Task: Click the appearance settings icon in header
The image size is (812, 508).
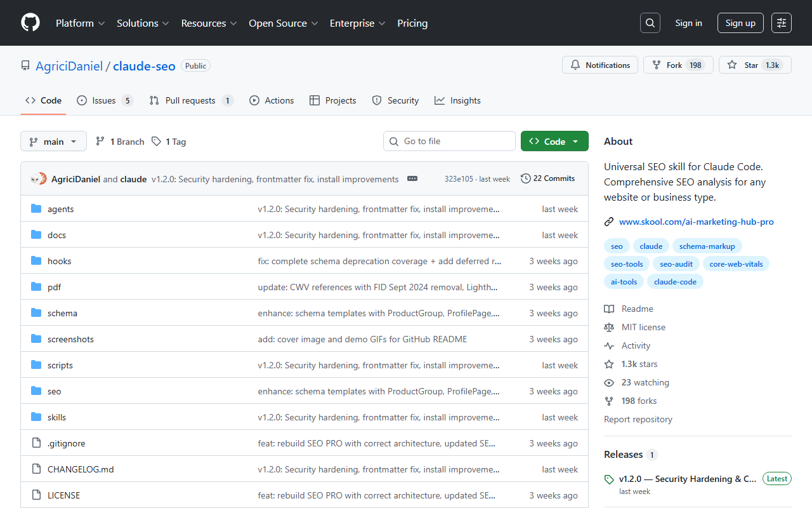Action: point(782,23)
